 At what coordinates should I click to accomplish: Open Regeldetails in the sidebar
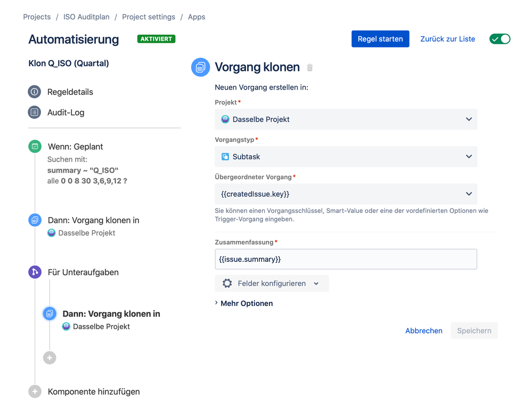(70, 92)
